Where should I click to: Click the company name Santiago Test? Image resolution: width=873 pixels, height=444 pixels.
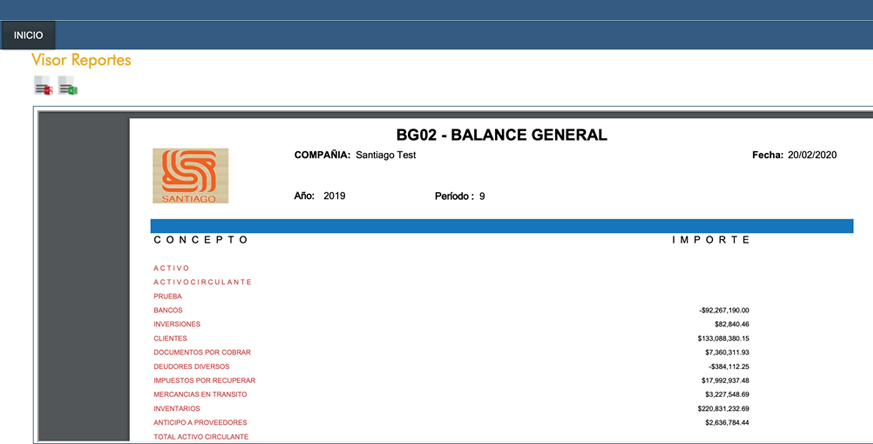click(386, 155)
